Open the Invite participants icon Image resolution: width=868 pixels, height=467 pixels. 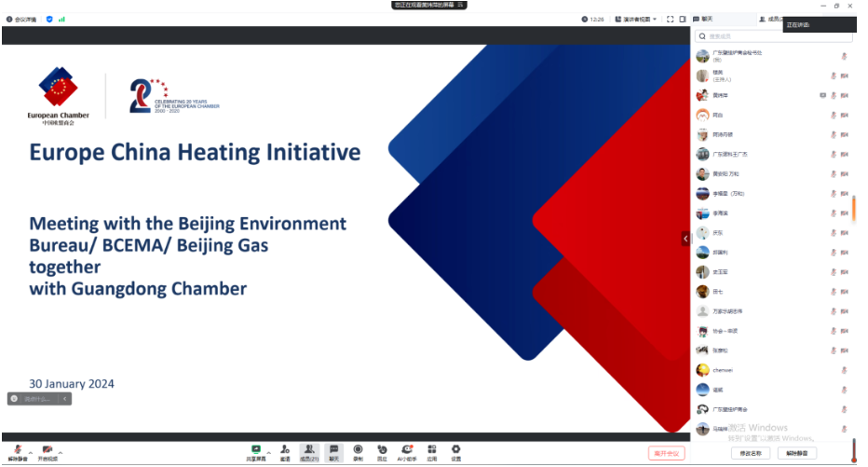click(x=285, y=453)
